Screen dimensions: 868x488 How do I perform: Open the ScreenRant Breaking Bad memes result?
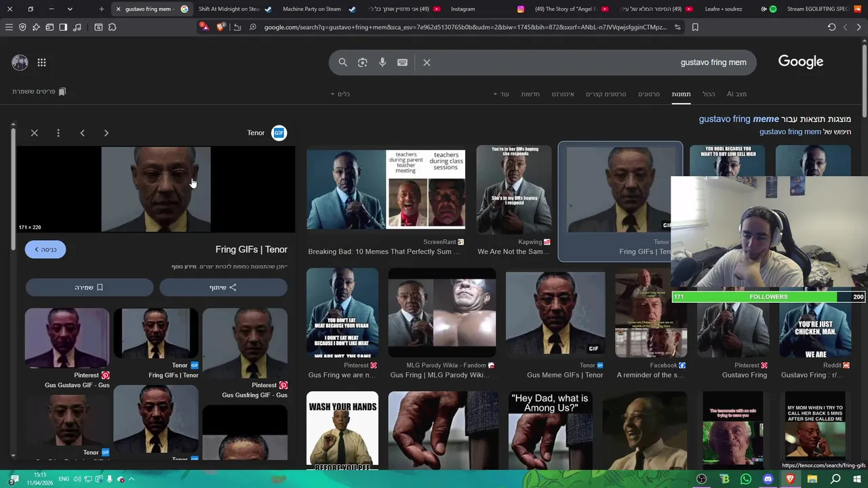click(x=386, y=190)
